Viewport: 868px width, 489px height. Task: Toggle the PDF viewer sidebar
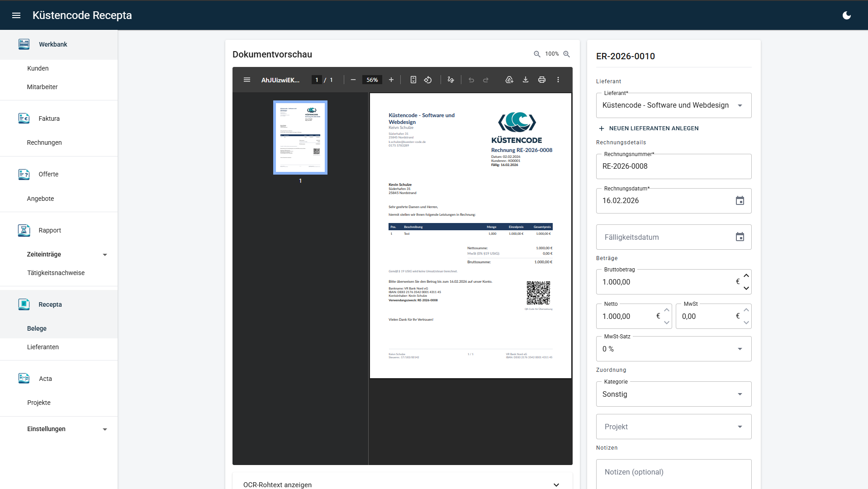tap(247, 80)
